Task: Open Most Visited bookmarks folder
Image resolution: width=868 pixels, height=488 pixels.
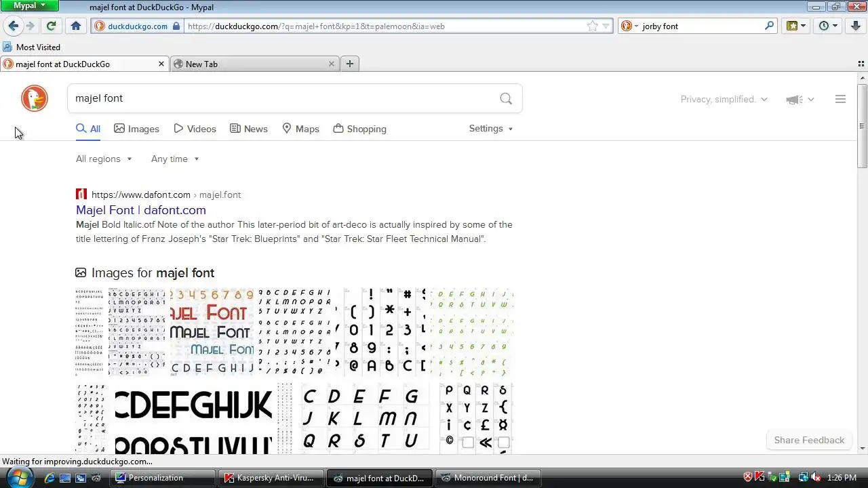Action: pos(32,47)
